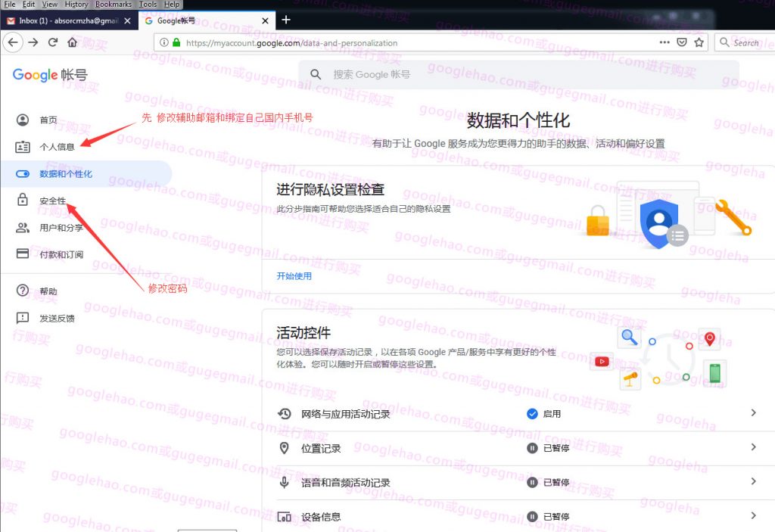Screen dimensions: 775x532
Task: Expand the 位置记录 row chevron
Action: (x=753, y=447)
